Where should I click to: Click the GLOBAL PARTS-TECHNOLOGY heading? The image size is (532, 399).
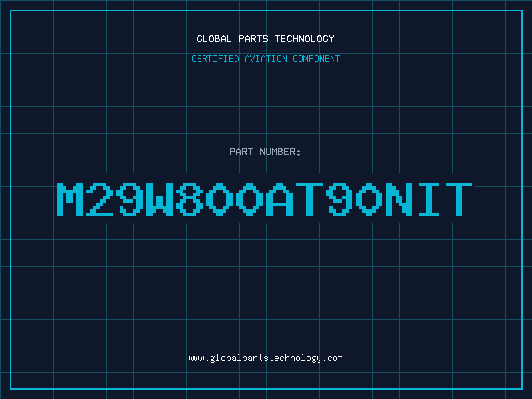(x=265, y=39)
